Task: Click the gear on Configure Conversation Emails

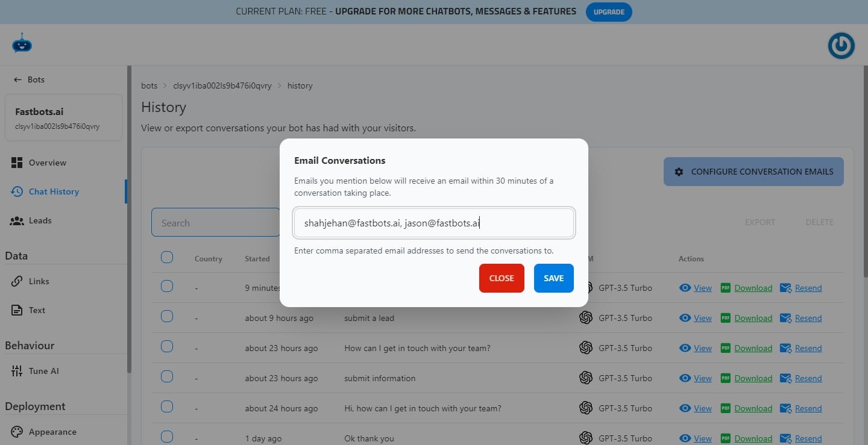Action: click(x=679, y=172)
